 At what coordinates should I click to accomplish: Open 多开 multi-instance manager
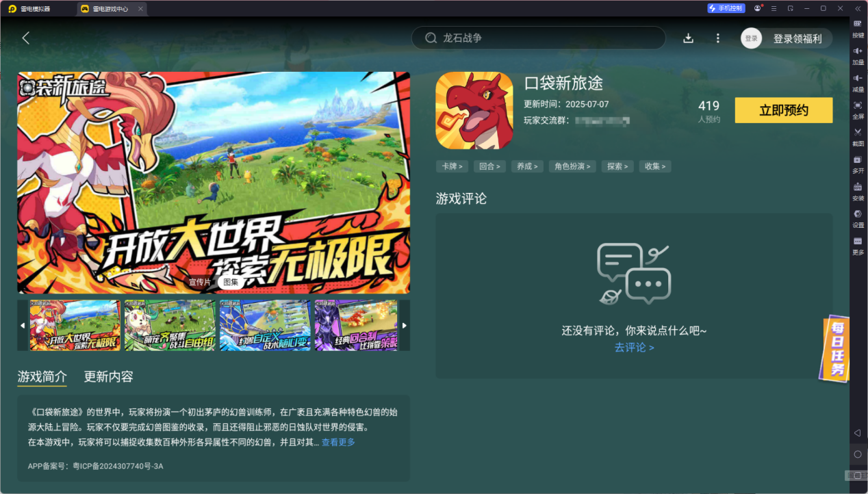(x=858, y=164)
